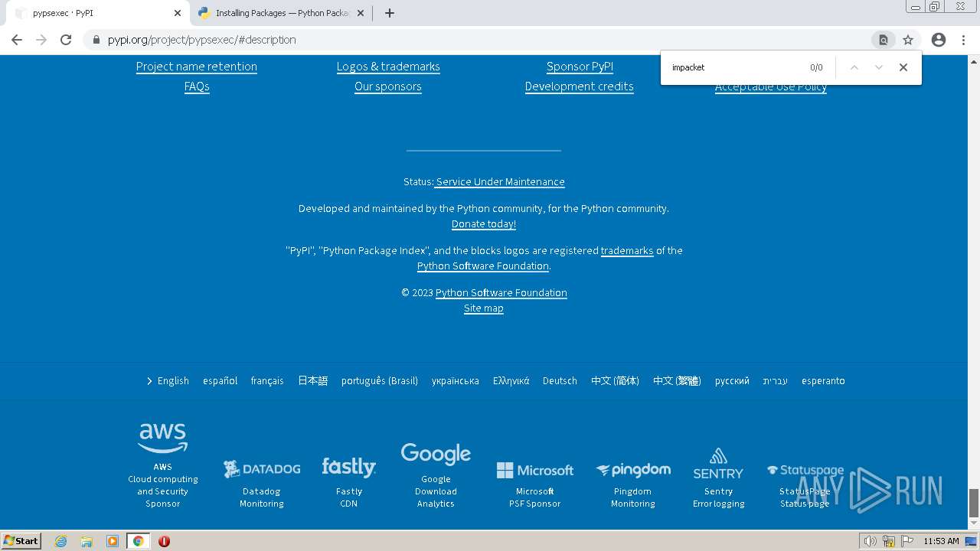Click the address bar URL

(x=202, y=40)
